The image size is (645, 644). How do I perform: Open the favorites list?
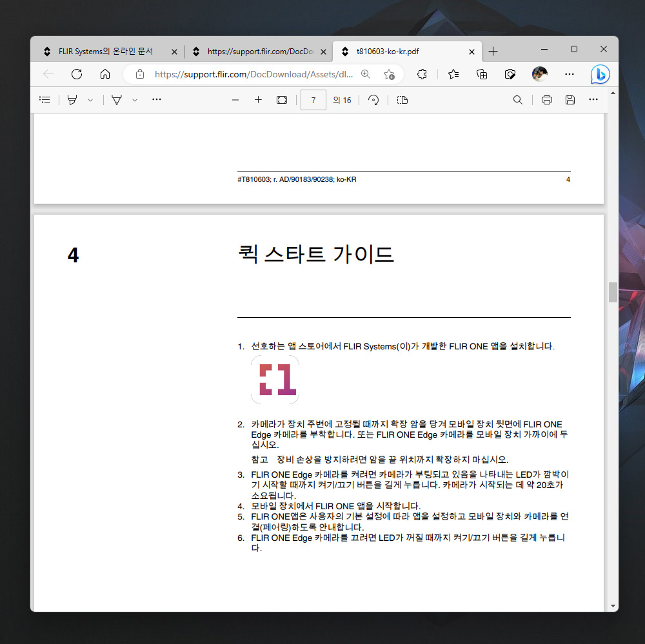(453, 74)
